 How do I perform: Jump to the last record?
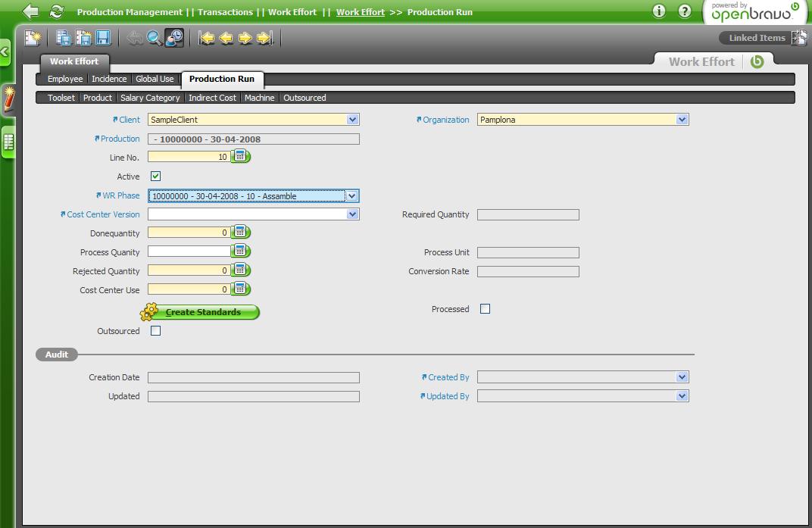264,38
